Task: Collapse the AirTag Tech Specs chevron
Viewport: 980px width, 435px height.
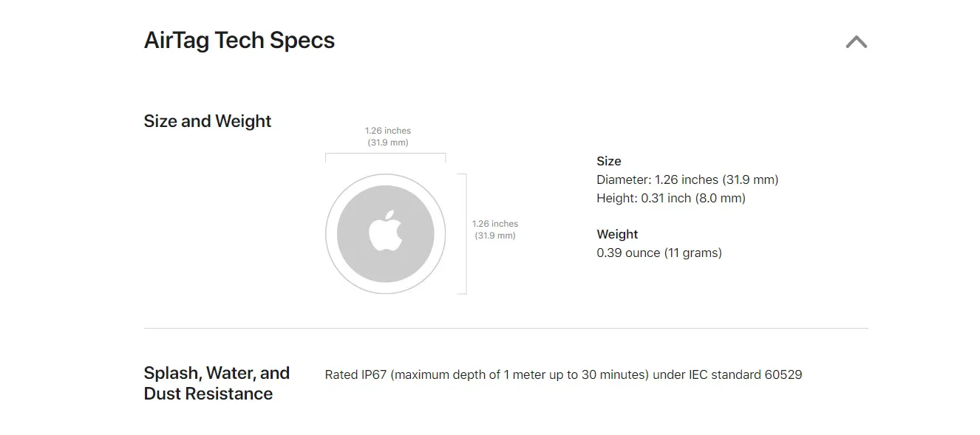Action: click(856, 42)
